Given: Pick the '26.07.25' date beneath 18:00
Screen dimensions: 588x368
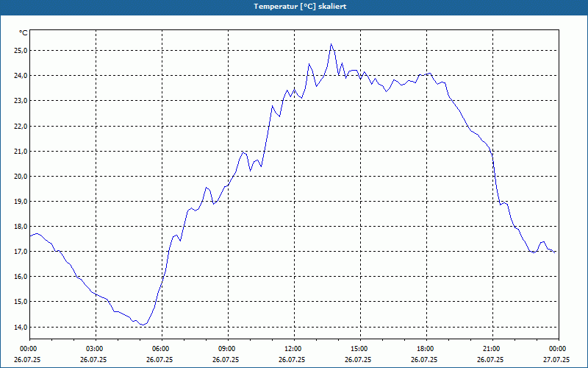Looking at the screenshot, I should click(x=424, y=359).
